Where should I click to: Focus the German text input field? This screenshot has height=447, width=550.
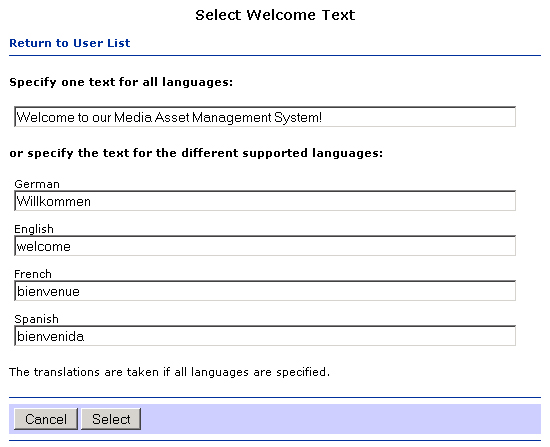tap(265, 201)
